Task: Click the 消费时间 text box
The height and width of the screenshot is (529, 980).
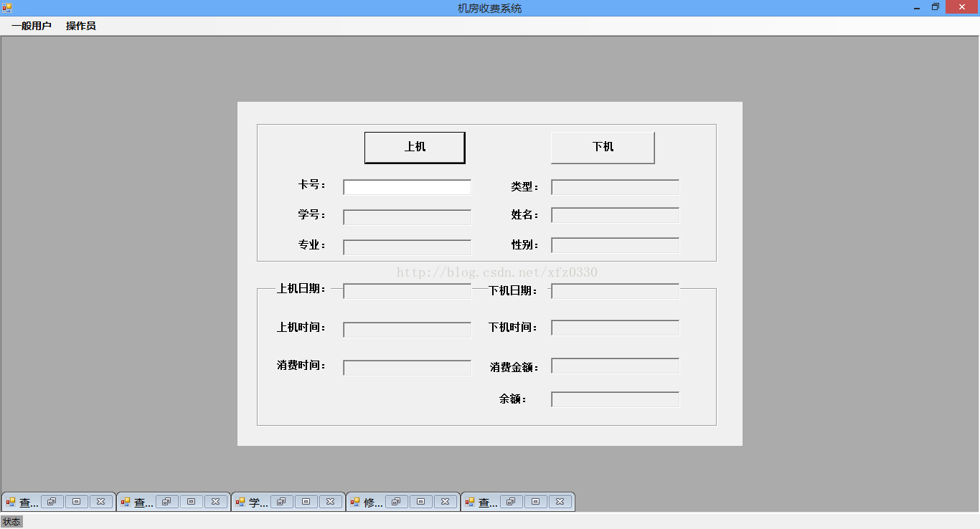Action: [407, 368]
